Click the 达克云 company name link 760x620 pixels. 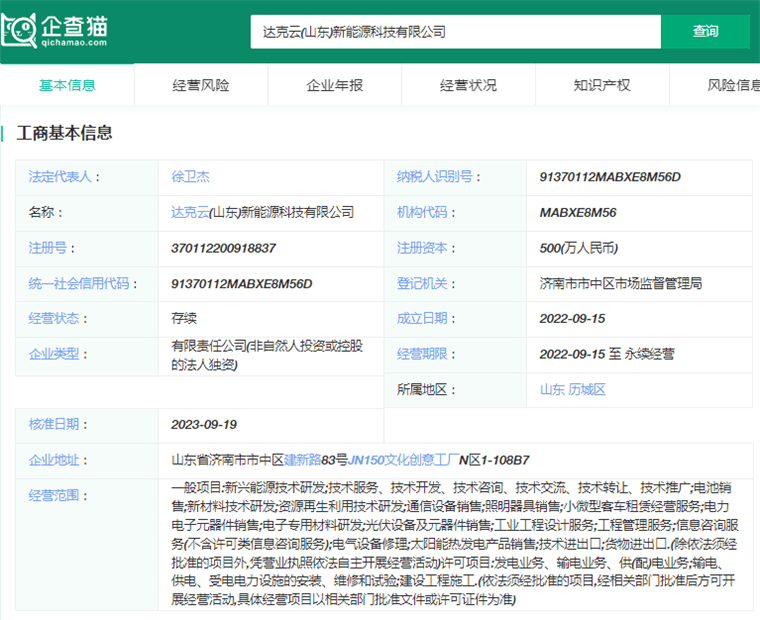[x=190, y=212]
